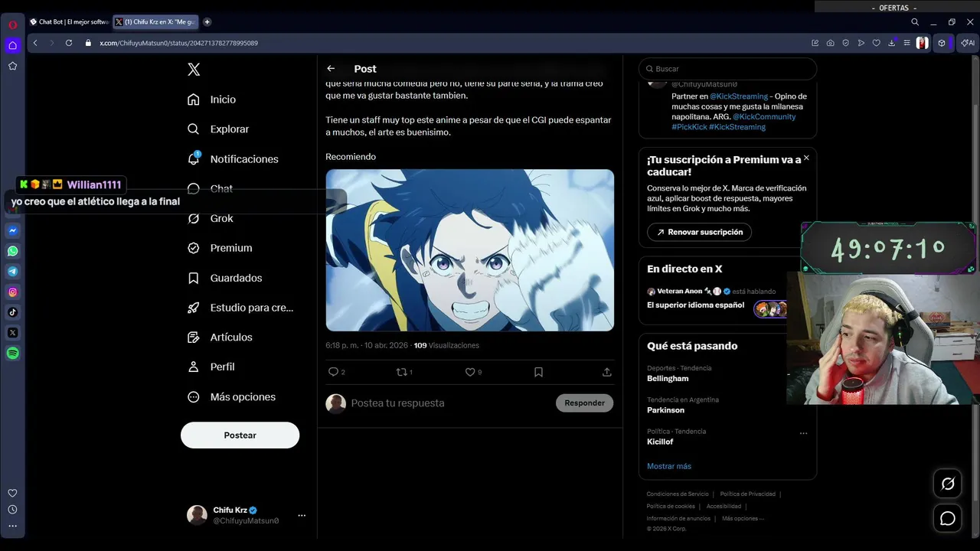Share the post with upload icon
Viewport: 980px width, 551px height.
point(606,372)
